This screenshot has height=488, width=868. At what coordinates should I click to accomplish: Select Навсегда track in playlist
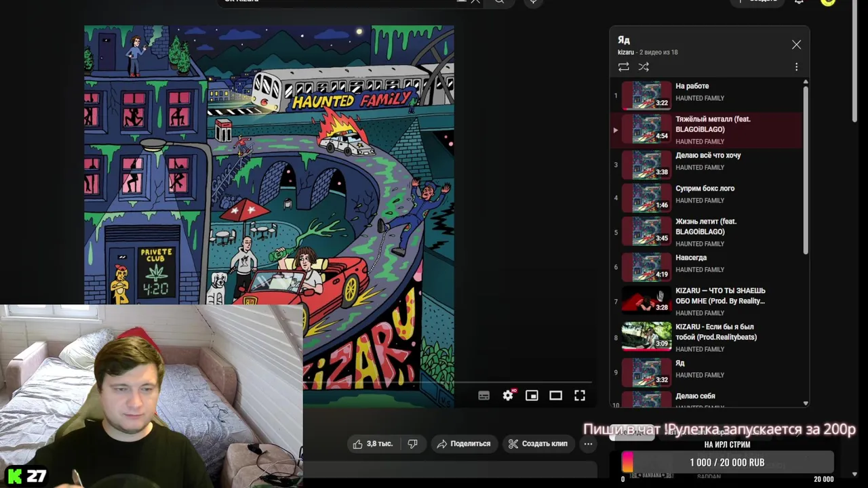(x=706, y=266)
